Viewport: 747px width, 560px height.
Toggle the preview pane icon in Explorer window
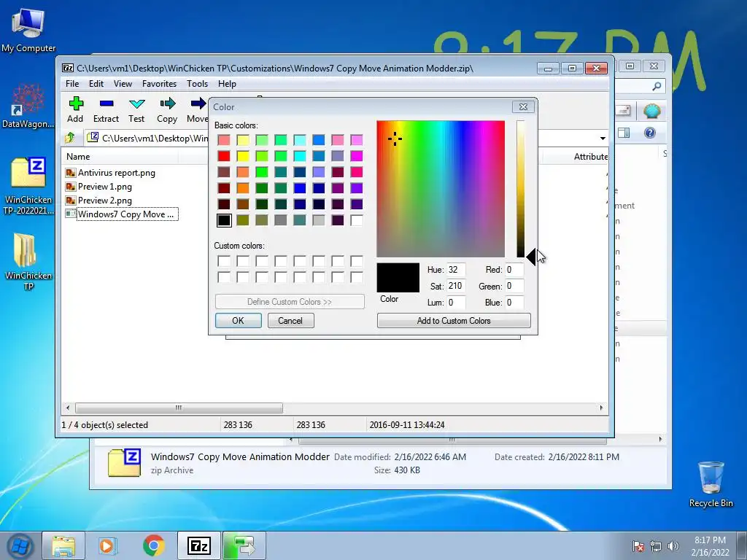point(624,133)
